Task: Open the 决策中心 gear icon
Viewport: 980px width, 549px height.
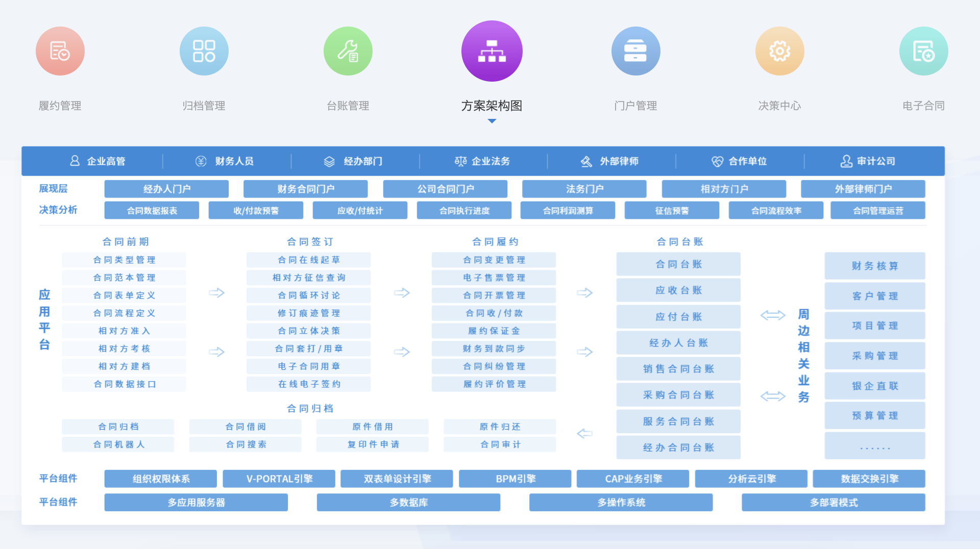Action: (x=779, y=51)
